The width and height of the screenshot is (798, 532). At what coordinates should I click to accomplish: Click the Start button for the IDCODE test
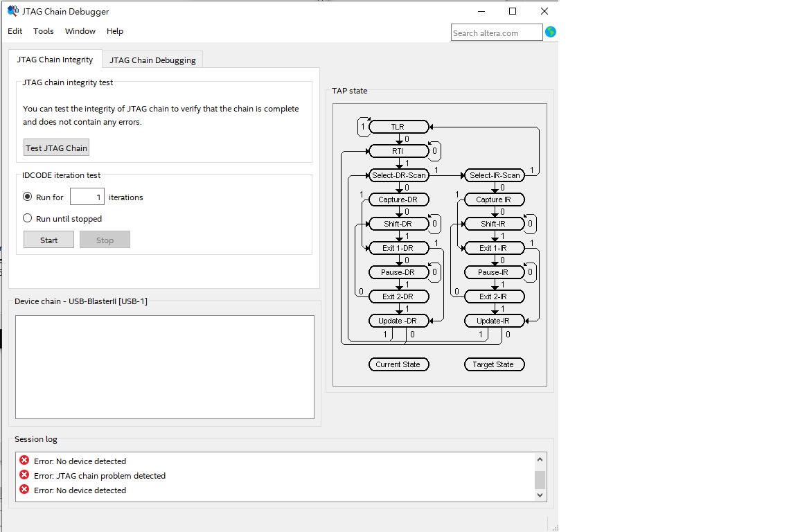(48, 240)
